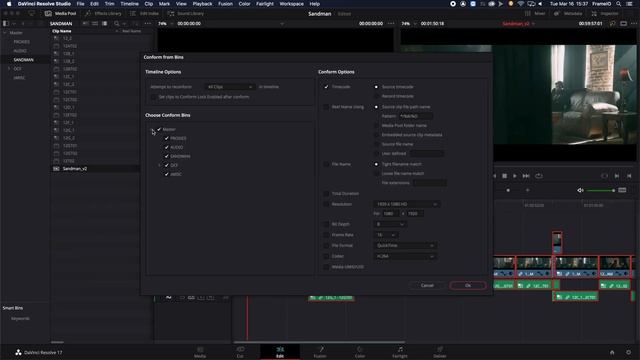
Task: Click the Ok button in Conform dialog
Action: 468,285
